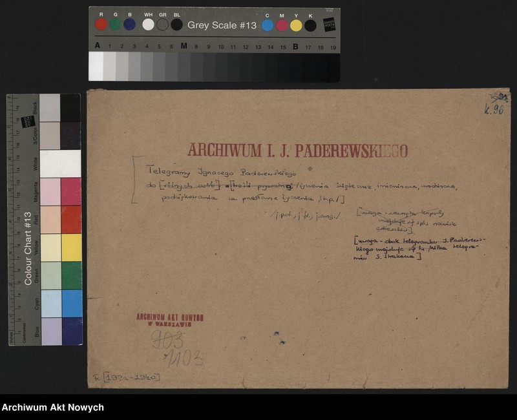Pick the saturated Magenta patch on the Colour Chart
The image size is (517, 420).
click(x=71, y=191)
